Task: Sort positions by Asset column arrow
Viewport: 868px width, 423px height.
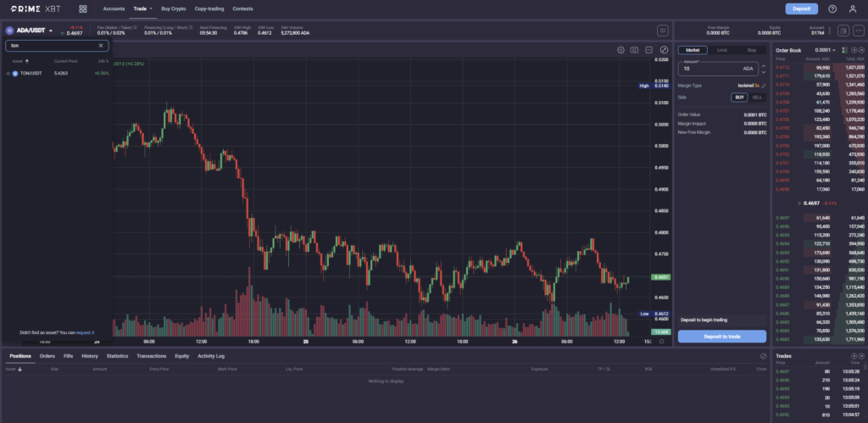Action: coord(20,369)
